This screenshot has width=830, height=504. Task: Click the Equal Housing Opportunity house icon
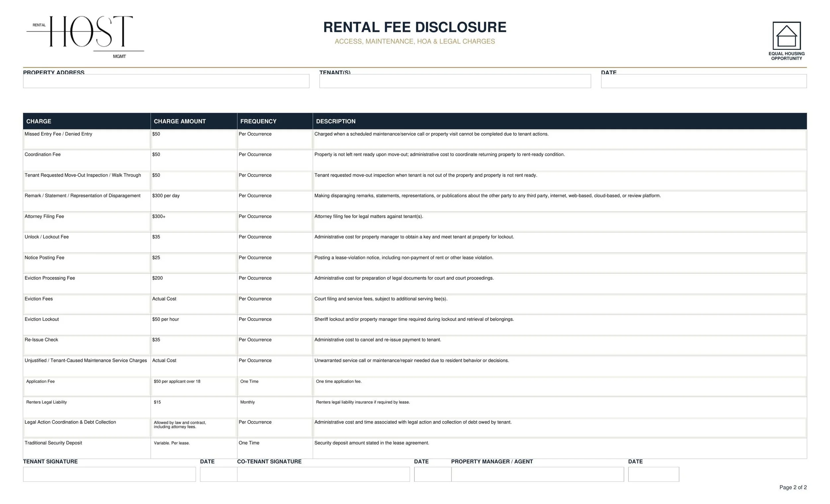(x=787, y=36)
